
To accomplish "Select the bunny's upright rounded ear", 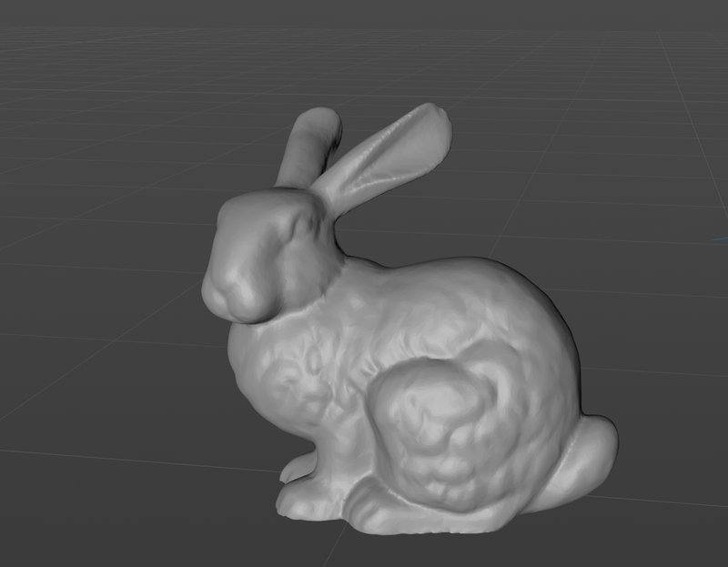I will click(x=308, y=147).
